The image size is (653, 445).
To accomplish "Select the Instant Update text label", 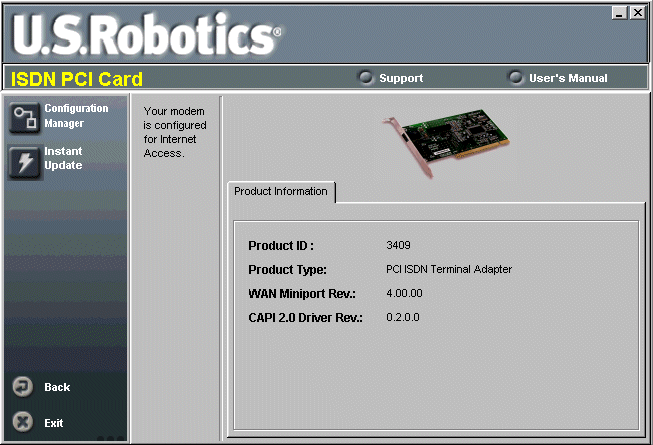I will coord(64,158).
